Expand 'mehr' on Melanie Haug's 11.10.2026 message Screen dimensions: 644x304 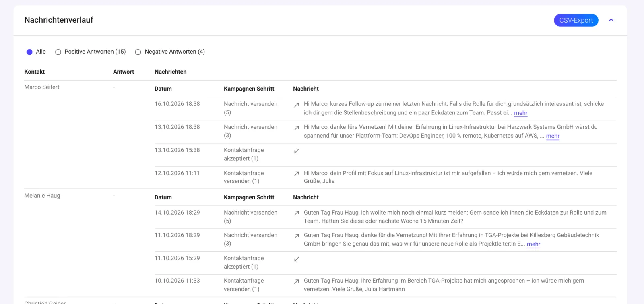pyautogui.click(x=533, y=244)
